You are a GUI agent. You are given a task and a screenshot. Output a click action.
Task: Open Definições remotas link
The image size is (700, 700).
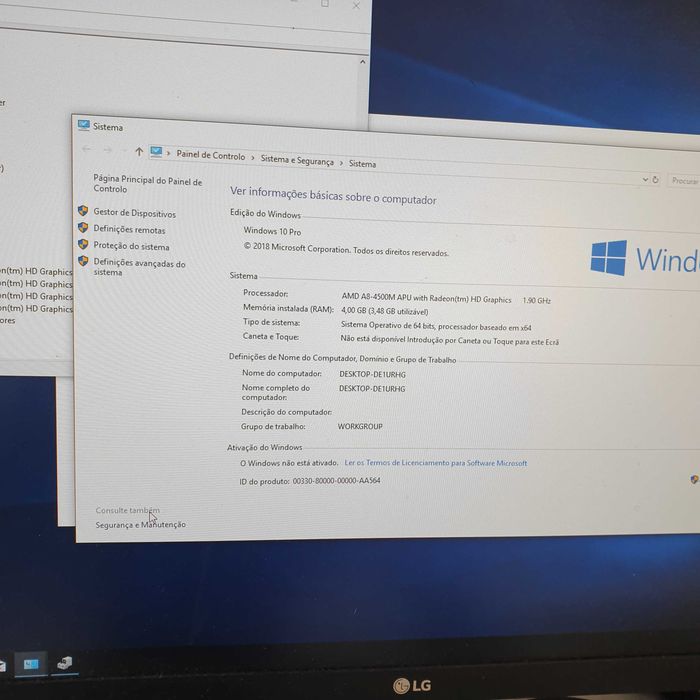point(129,230)
